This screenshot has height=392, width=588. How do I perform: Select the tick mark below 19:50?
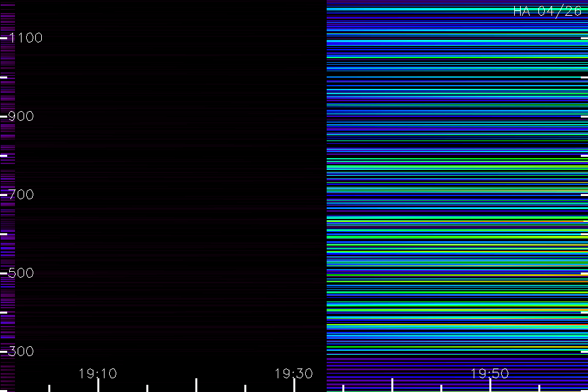(x=490, y=385)
